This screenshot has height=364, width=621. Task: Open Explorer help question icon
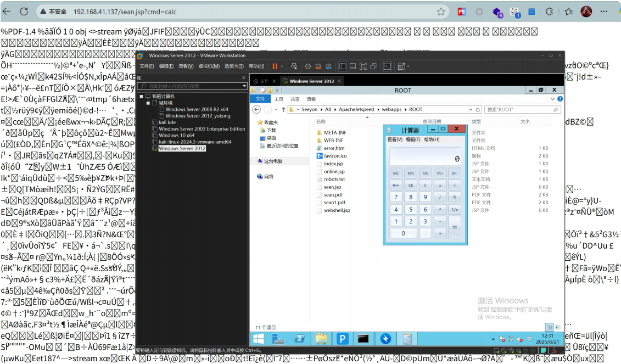tap(560, 99)
